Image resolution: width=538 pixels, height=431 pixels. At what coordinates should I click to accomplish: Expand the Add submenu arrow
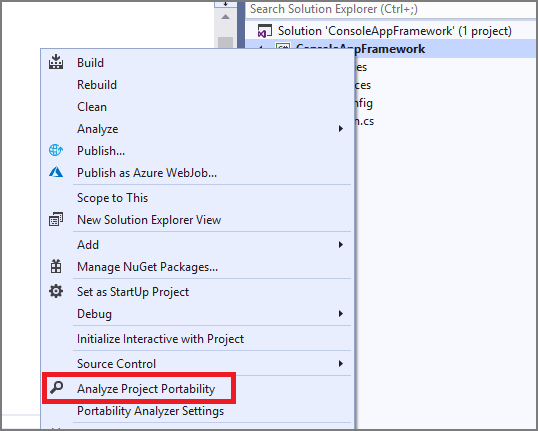340,245
